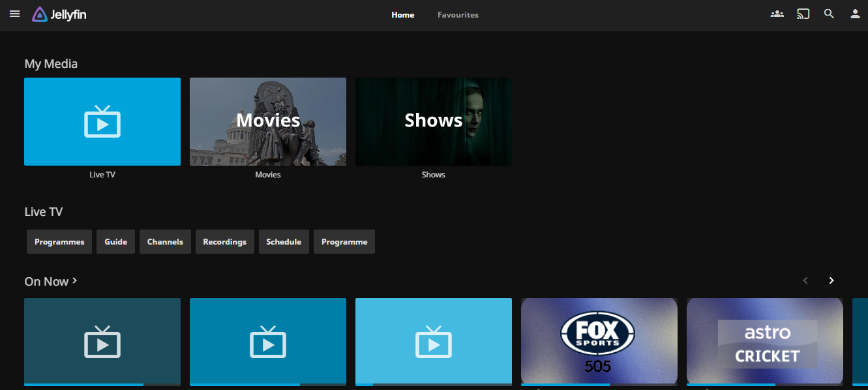The height and width of the screenshot is (390, 868).
Task: Switch to the Home tab
Action: click(x=403, y=14)
